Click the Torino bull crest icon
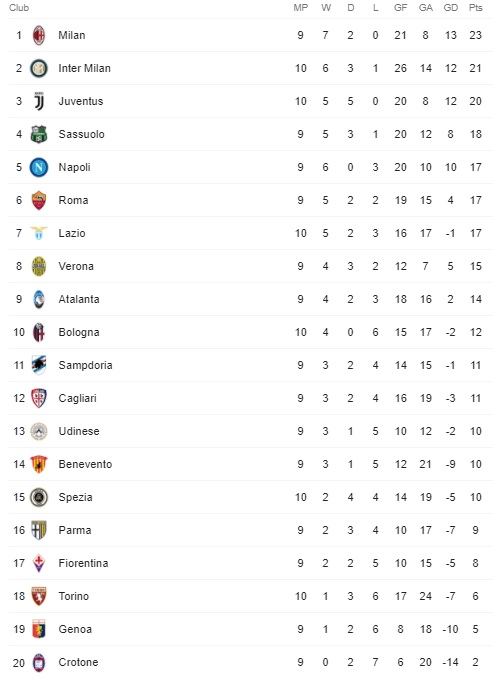 click(39, 596)
